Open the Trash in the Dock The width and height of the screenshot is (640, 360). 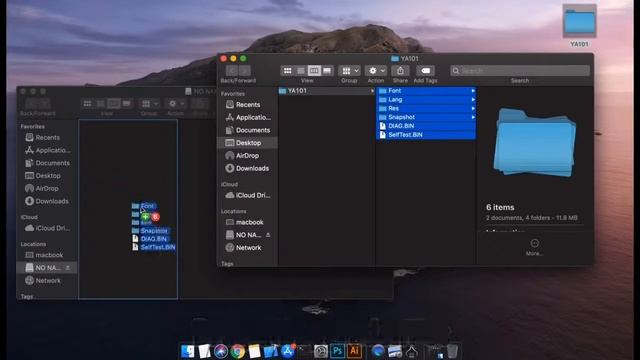pos(452,351)
